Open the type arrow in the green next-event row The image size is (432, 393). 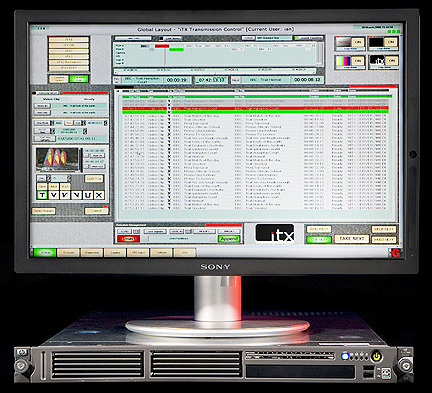click(x=169, y=112)
